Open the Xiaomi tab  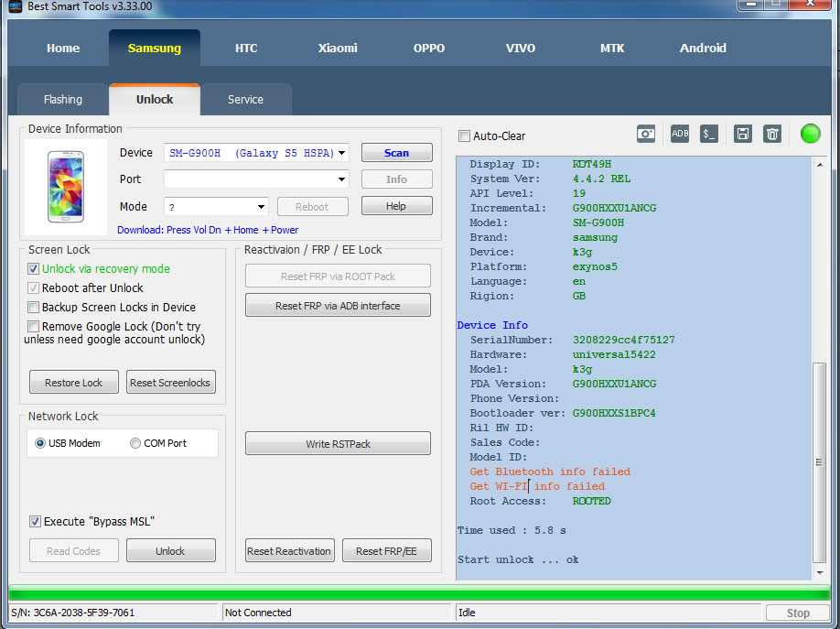338,49
